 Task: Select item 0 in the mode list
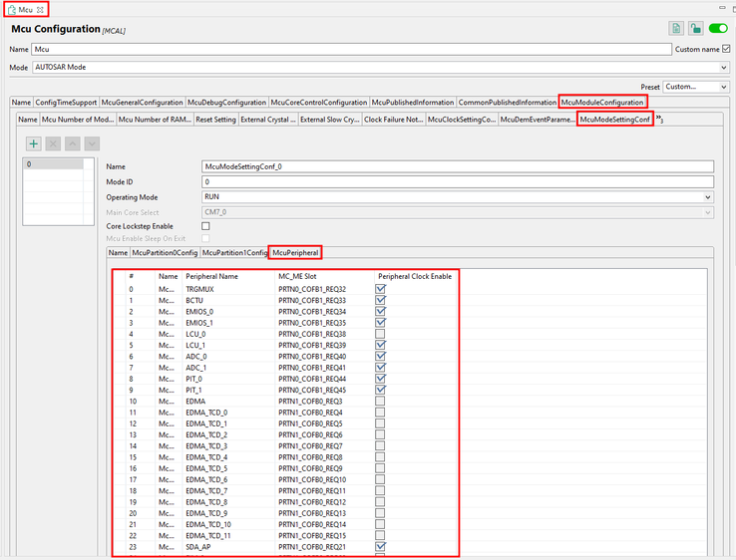54,164
